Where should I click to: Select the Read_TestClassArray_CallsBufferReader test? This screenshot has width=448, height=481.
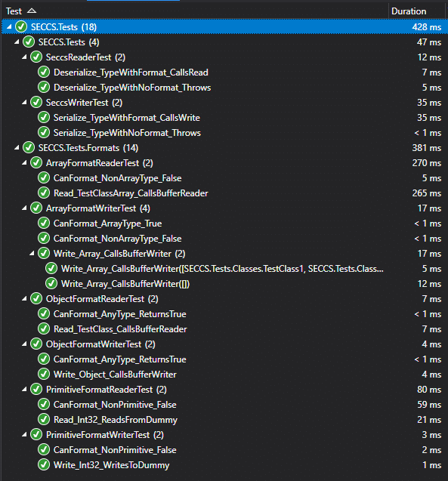point(131,193)
